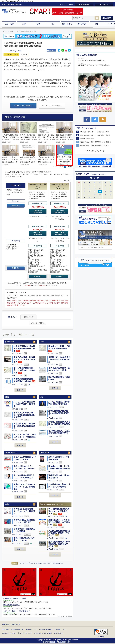115x644 pixels.
Task: Click chart icon beside 熱中症の救急搬送者数 article
Action: [29, 384]
